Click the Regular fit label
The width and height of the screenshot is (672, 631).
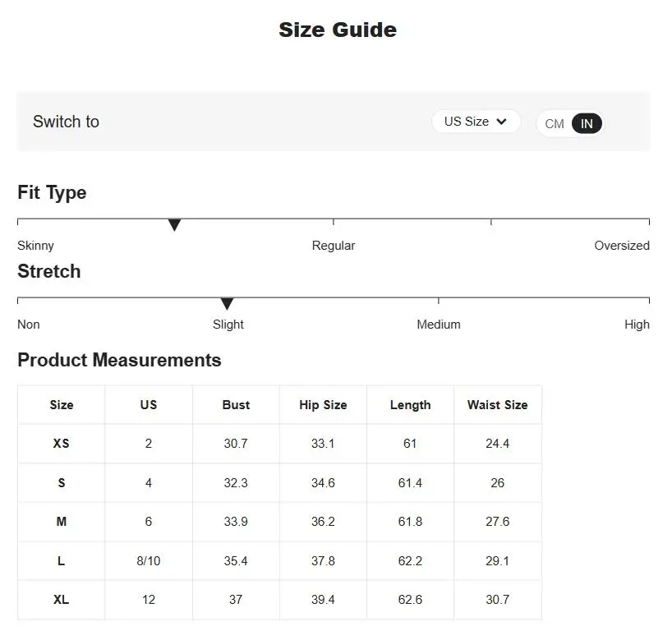[x=334, y=246]
